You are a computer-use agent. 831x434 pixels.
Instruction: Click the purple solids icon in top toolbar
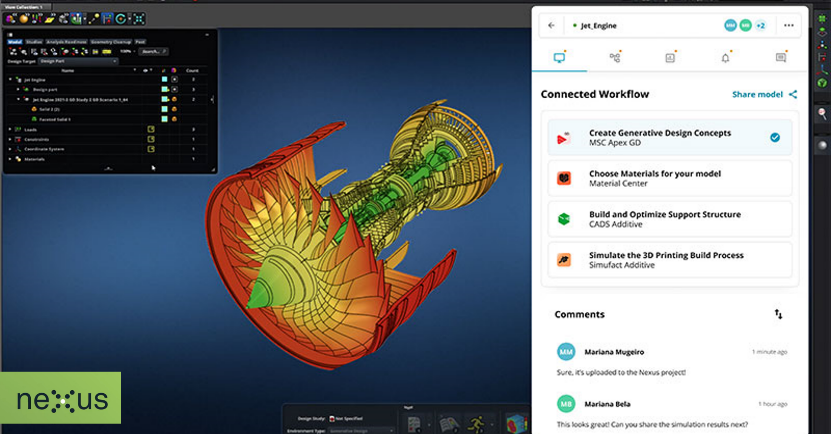pos(10,19)
